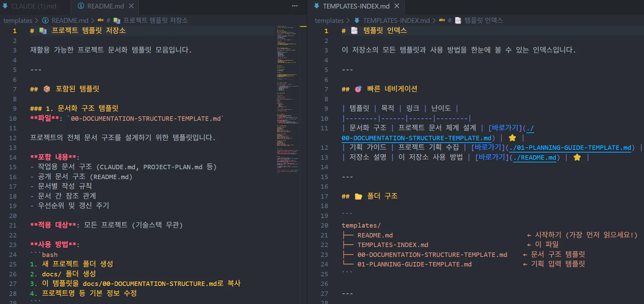Close the TEMPLATES-INDEX.md tab
The height and width of the screenshot is (304, 644).
click(x=397, y=6)
